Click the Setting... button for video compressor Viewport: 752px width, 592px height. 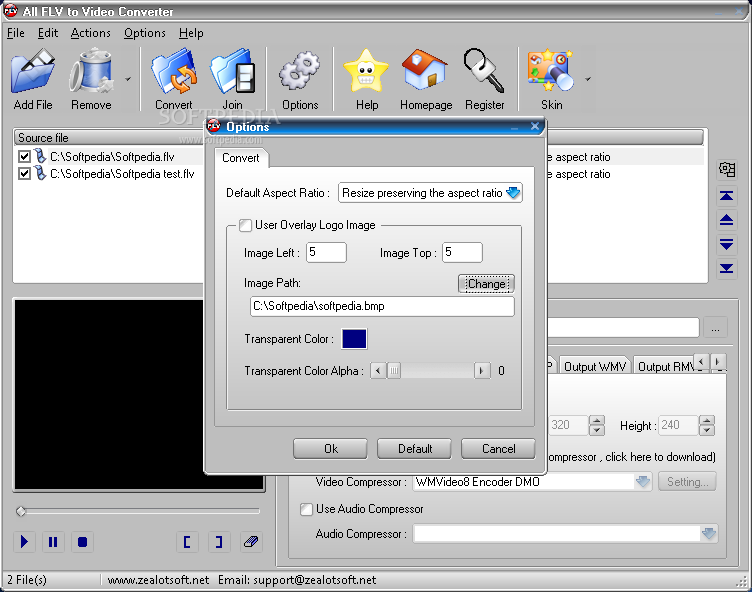pos(687,482)
